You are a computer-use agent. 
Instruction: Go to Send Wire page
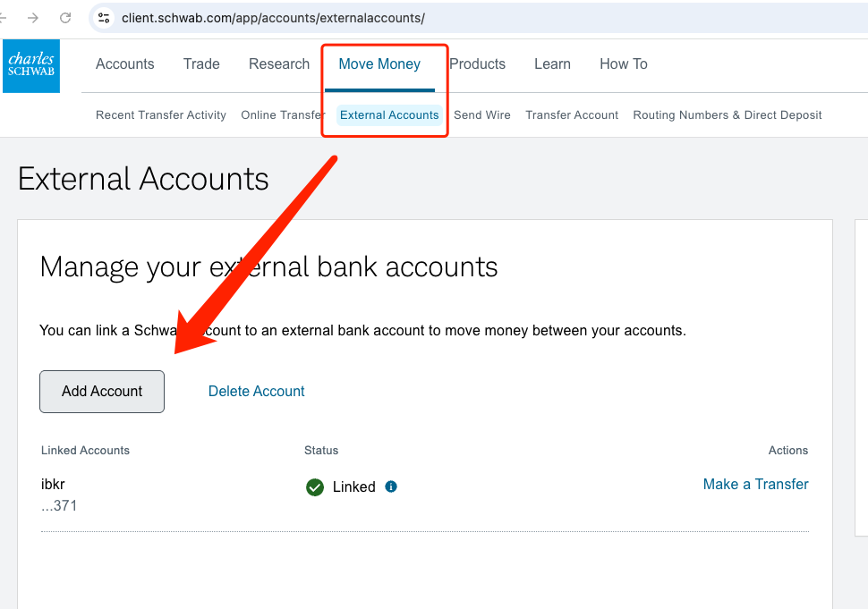coord(482,115)
